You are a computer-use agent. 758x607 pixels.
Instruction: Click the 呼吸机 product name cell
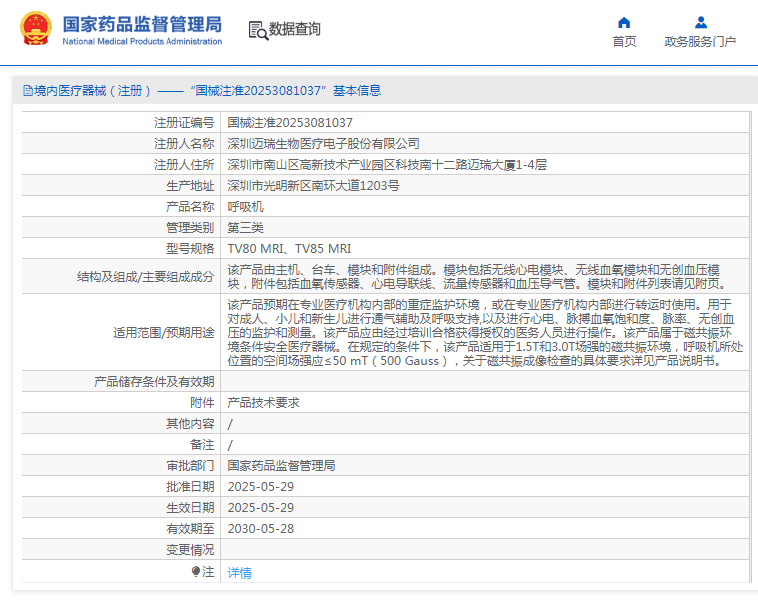pos(245,206)
